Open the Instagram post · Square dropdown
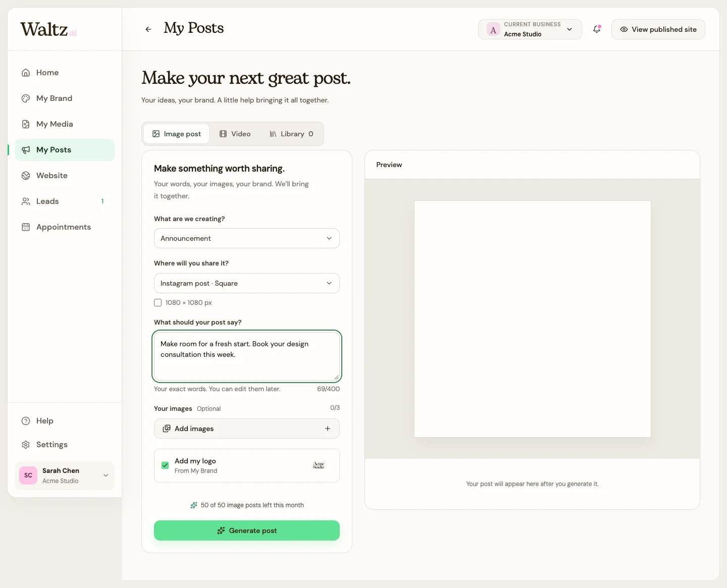 (247, 283)
